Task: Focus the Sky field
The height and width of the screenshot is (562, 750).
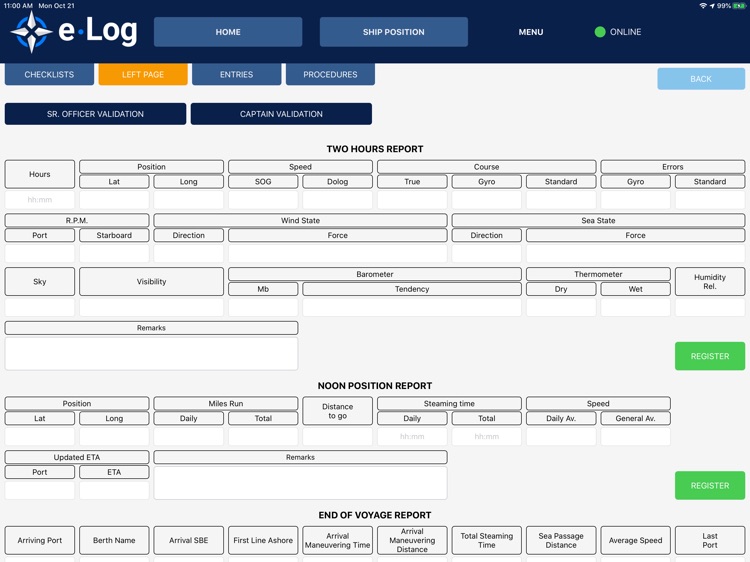Action: pos(40,307)
